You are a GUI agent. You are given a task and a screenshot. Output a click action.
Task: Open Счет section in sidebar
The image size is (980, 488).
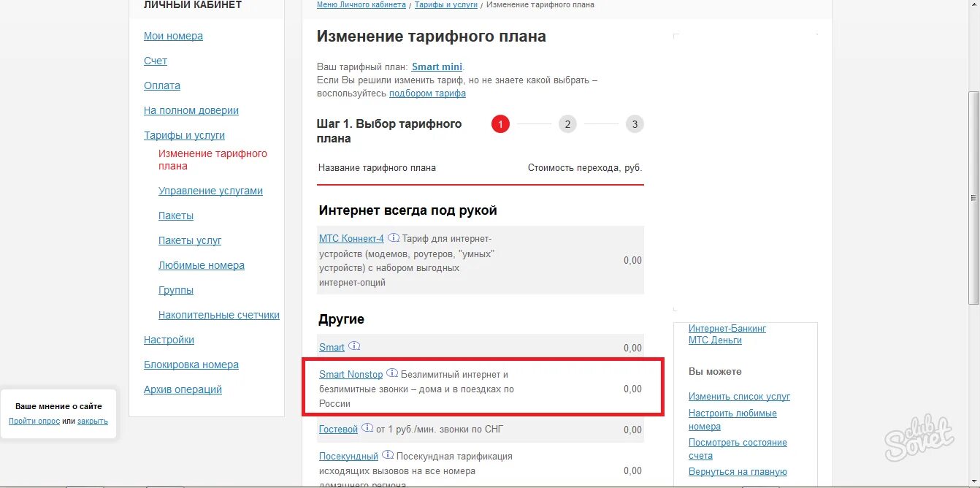pyautogui.click(x=156, y=61)
